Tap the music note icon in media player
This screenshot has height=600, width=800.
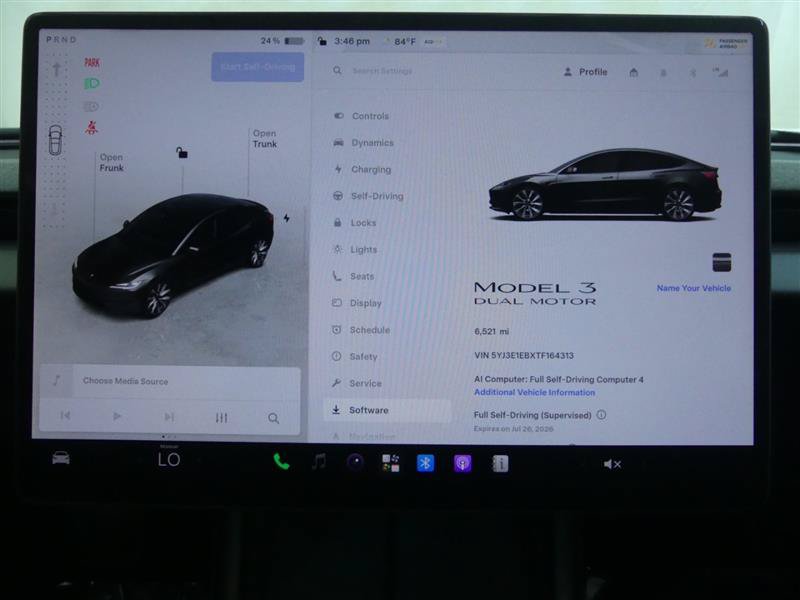tap(57, 380)
